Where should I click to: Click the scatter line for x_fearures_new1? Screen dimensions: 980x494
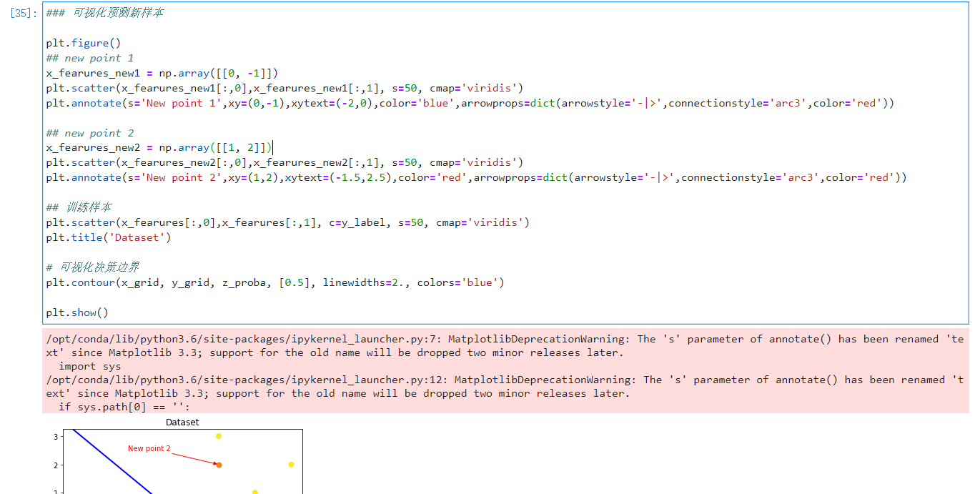pyautogui.click(x=284, y=88)
